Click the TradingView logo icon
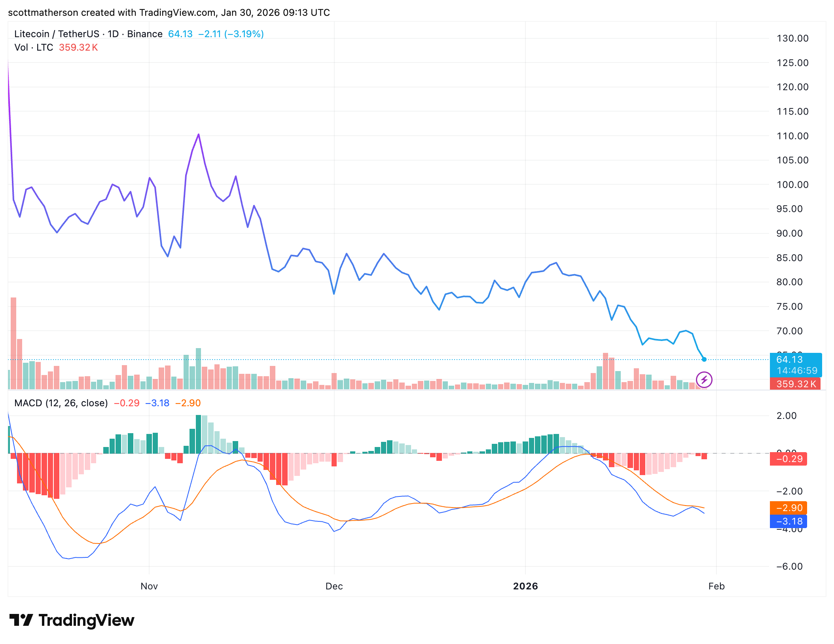 click(21, 620)
